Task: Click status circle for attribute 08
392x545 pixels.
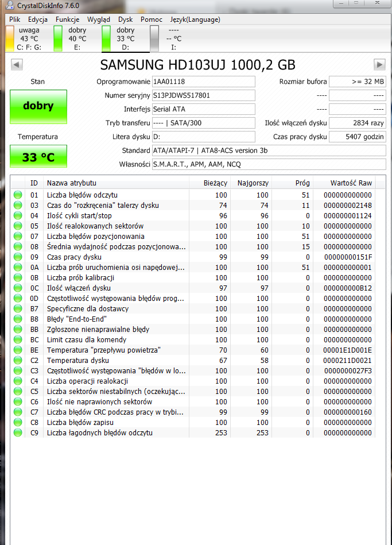Action: [x=18, y=247]
